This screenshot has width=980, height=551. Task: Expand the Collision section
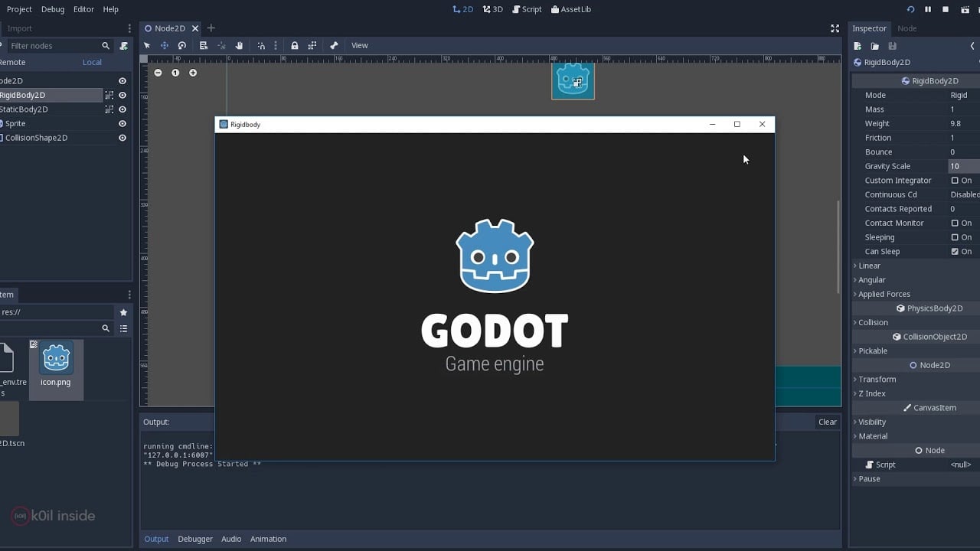tap(872, 322)
